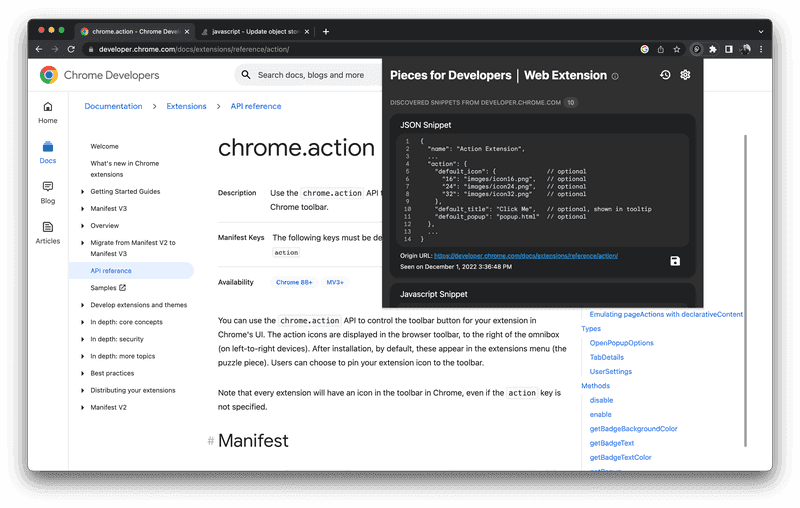800x508 pixels.
Task: Open the tab search dropdown chevron
Action: coord(761,32)
